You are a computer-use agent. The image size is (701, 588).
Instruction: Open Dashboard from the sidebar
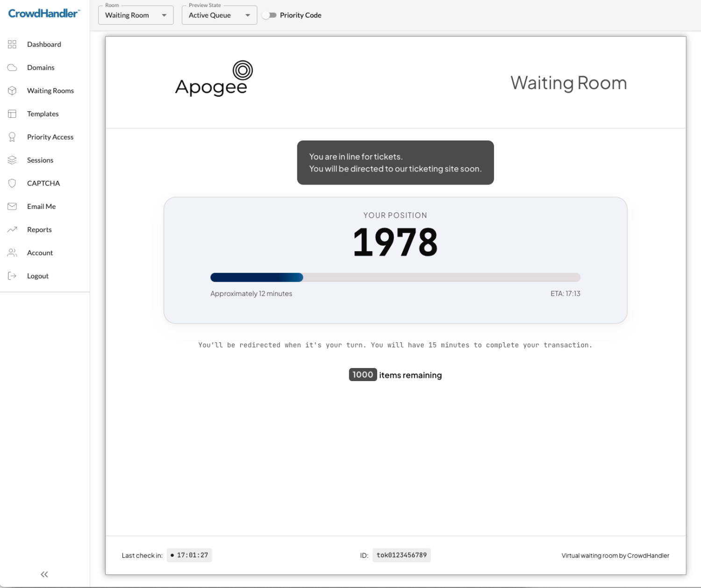[44, 44]
